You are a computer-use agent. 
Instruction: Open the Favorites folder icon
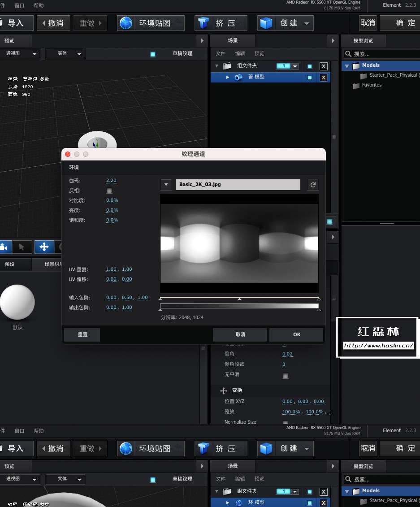[356, 85]
